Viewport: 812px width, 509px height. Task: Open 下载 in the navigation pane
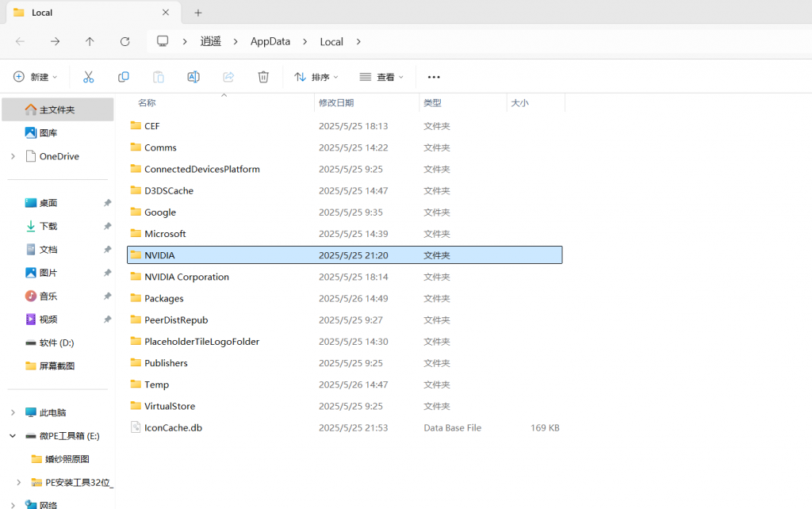point(48,226)
